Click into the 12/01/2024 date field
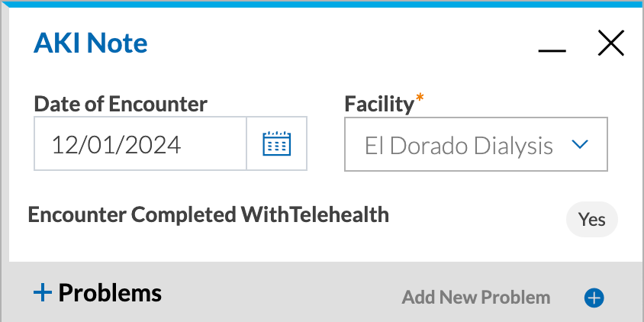 tap(140, 143)
